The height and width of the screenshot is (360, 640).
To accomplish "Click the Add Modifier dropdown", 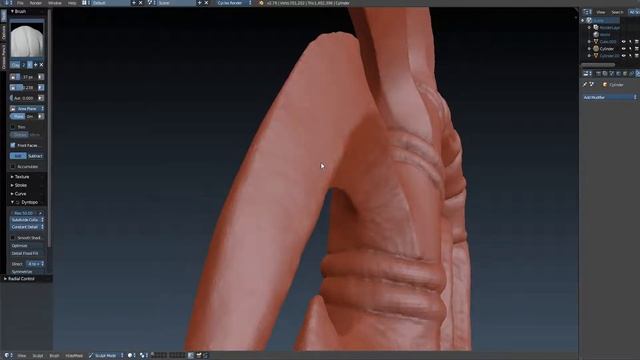I will [610, 98].
